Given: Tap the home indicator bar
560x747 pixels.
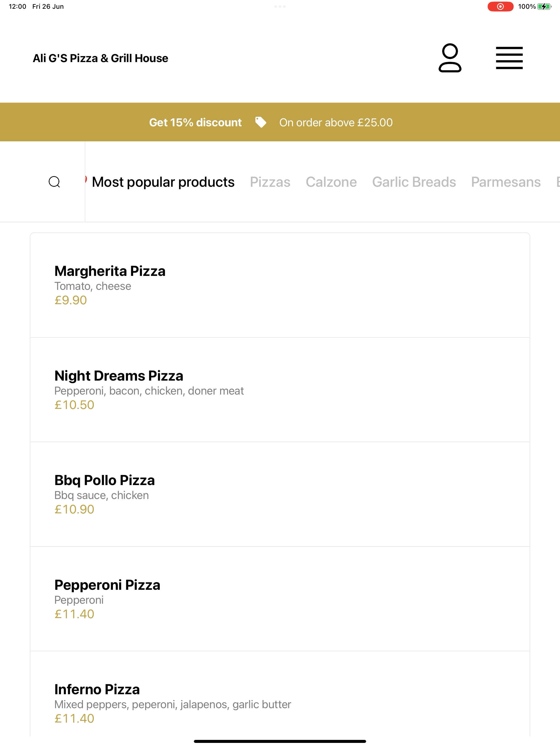Looking at the screenshot, I should 280,741.
